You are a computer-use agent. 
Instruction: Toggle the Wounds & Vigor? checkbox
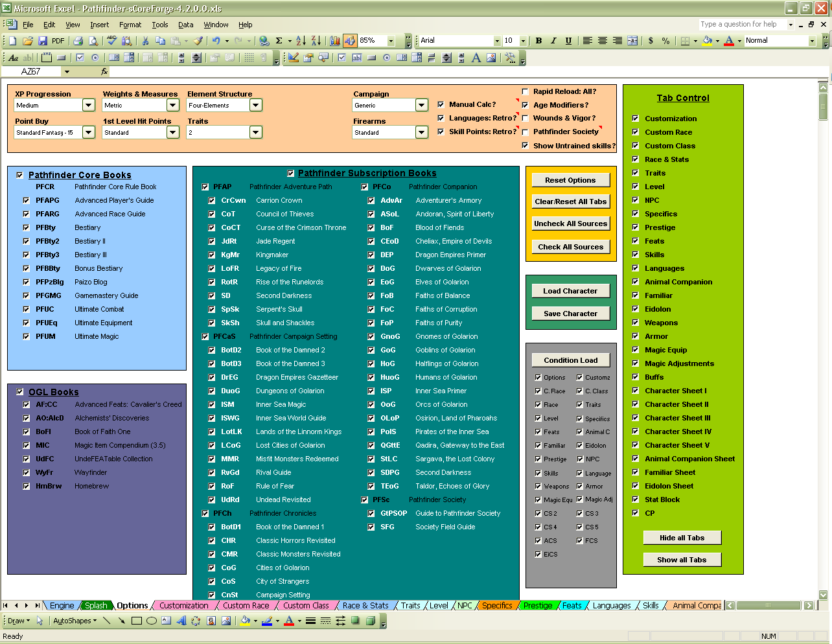525,119
